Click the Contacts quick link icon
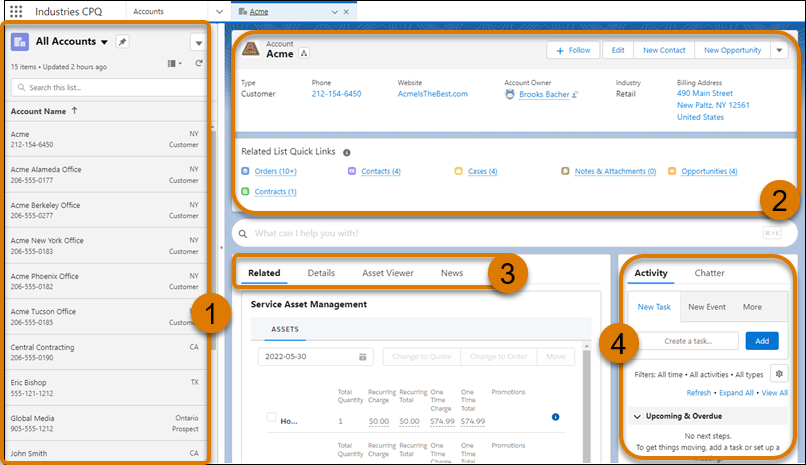This screenshot has width=806, height=465. click(x=352, y=171)
